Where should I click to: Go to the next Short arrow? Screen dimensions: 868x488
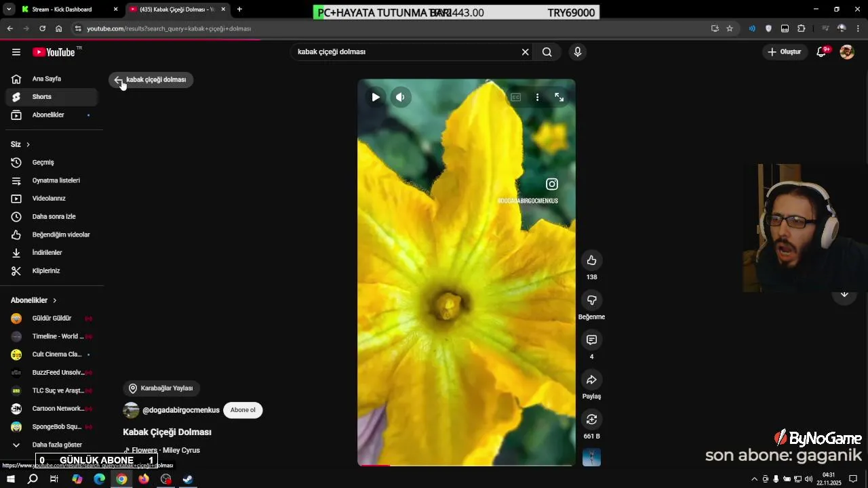tap(844, 294)
